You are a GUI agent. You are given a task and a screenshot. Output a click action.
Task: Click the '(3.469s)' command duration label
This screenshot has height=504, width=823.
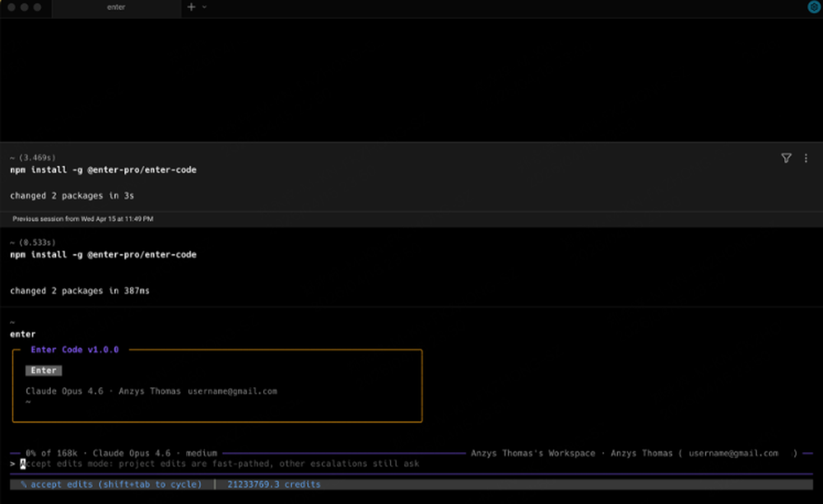[37, 157]
